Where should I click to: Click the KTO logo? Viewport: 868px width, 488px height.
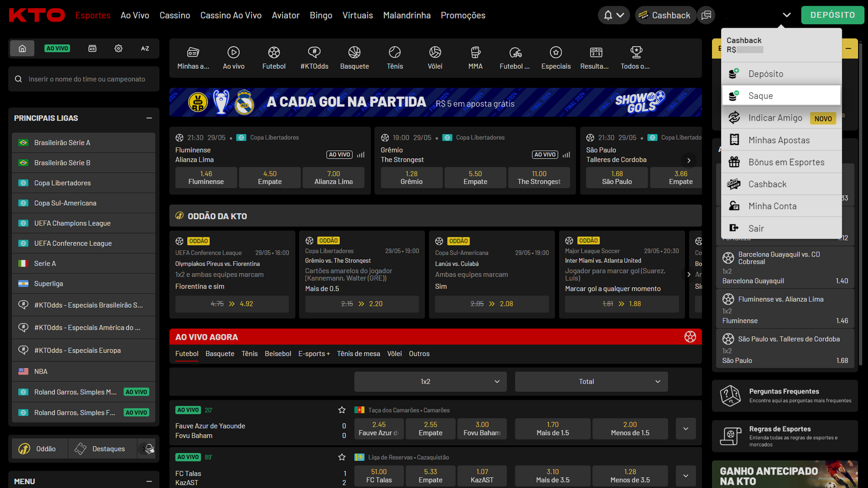pos(37,15)
